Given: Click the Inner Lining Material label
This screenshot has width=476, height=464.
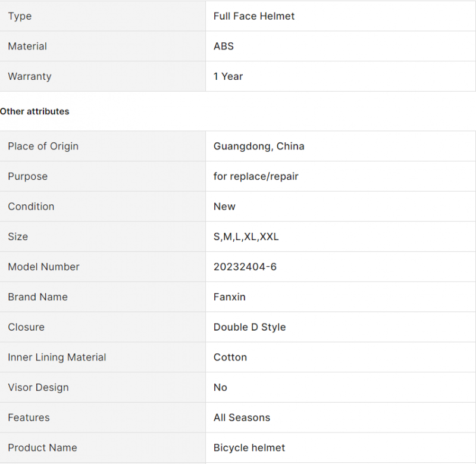Looking at the screenshot, I should [57, 357].
